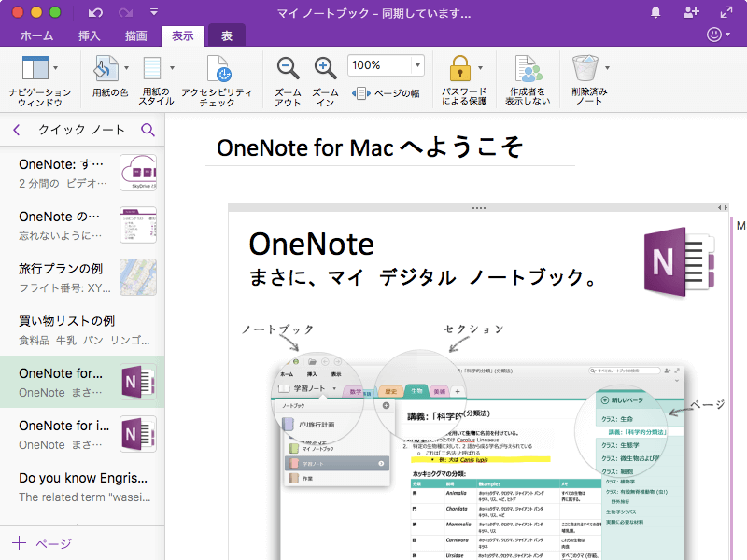Click the パスワードによる保護 lock icon
This screenshot has width=747, height=560.
pos(460,67)
